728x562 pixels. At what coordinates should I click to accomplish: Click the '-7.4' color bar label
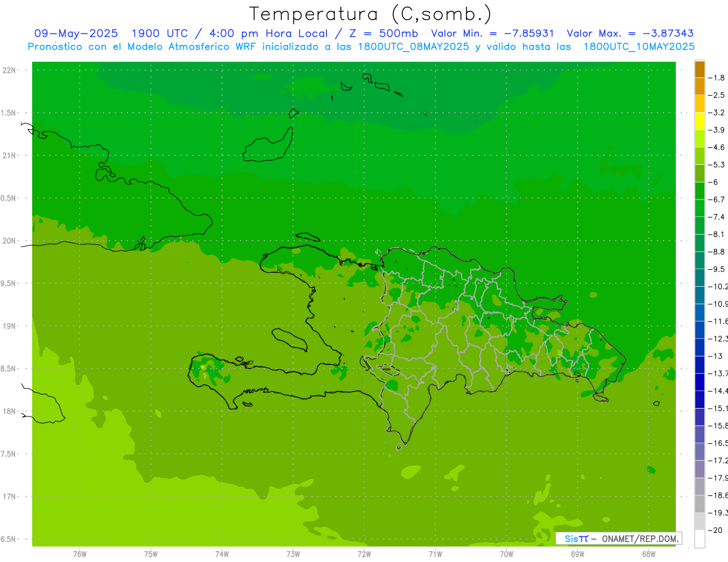pyautogui.click(x=717, y=217)
